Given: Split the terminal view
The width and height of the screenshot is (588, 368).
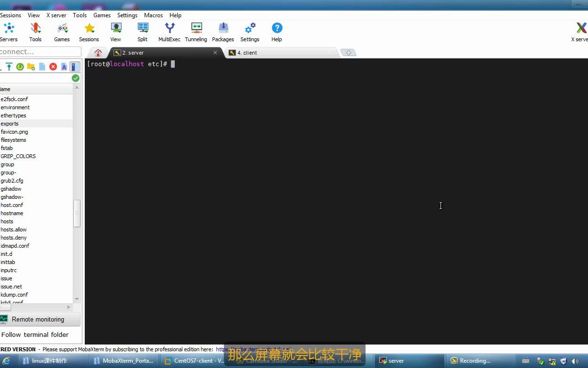Looking at the screenshot, I should point(142,28).
